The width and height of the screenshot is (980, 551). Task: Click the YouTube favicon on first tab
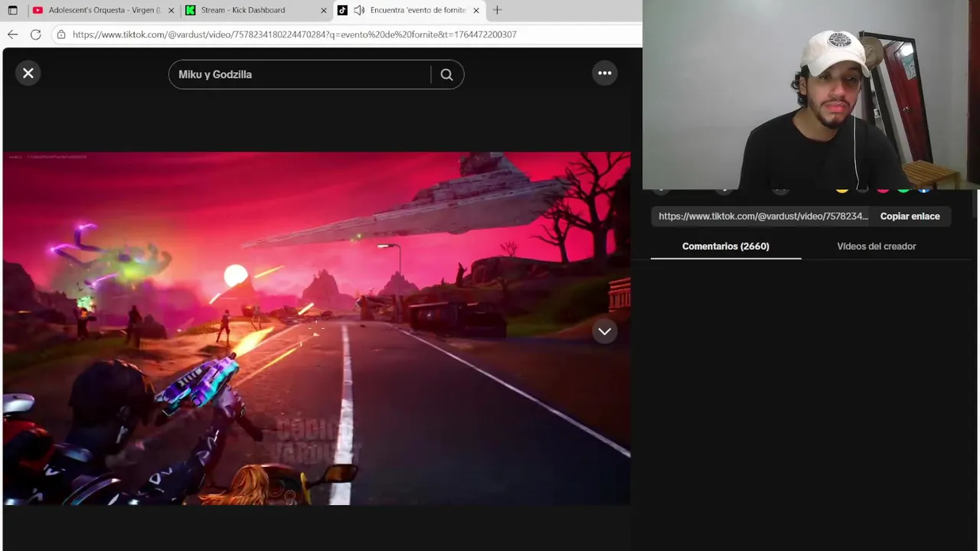pyautogui.click(x=38, y=11)
